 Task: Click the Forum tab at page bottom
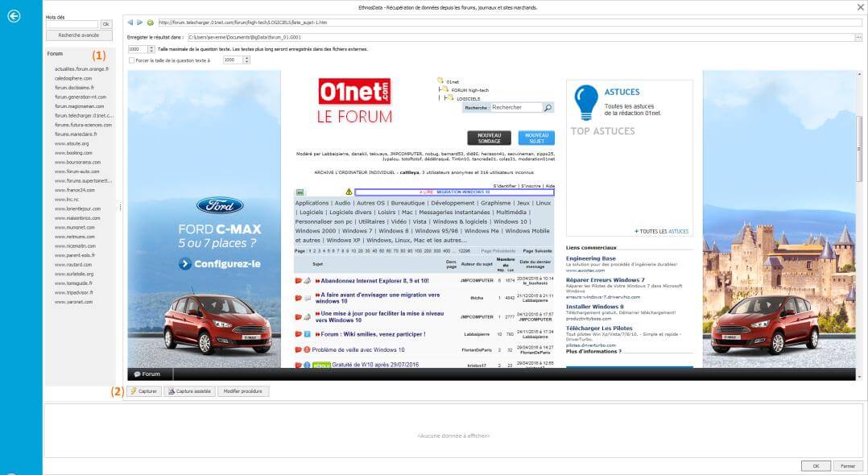click(147, 374)
